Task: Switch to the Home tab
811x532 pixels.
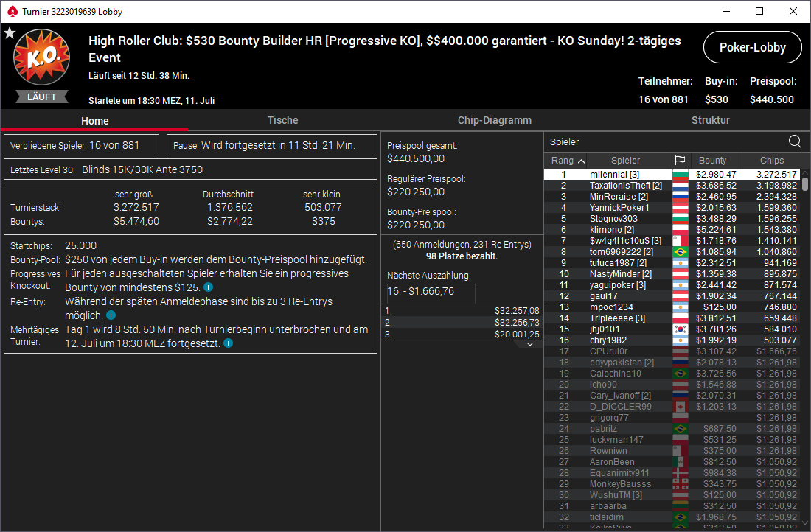Action: coord(94,120)
